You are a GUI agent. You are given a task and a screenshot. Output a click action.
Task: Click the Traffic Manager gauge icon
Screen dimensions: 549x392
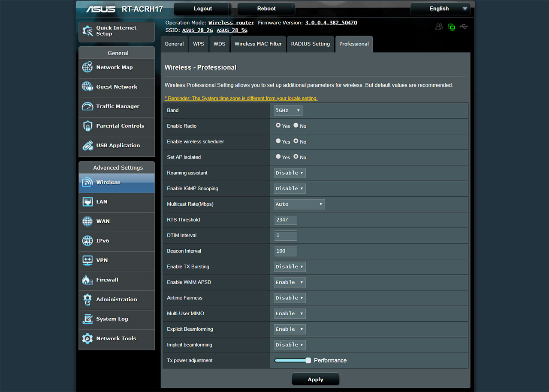coord(87,106)
